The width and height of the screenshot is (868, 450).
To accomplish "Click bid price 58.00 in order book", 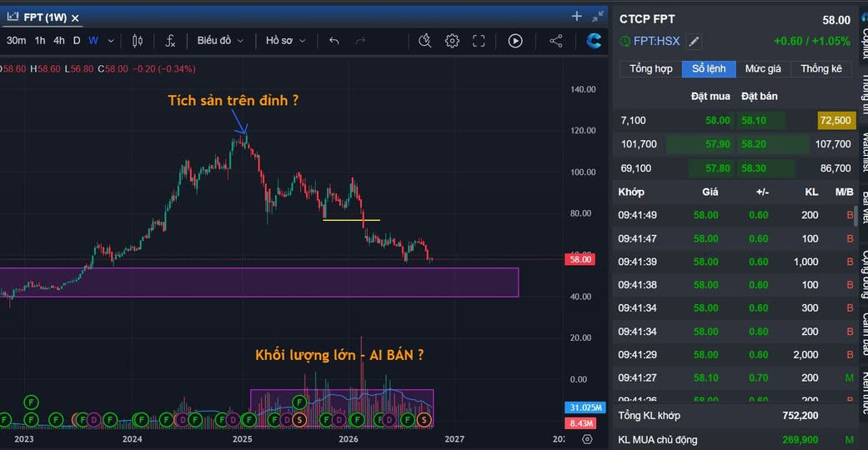I will click(718, 120).
